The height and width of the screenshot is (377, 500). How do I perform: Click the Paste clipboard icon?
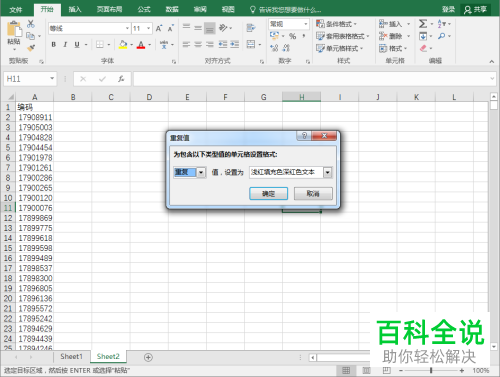pyautogui.click(x=14, y=29)
